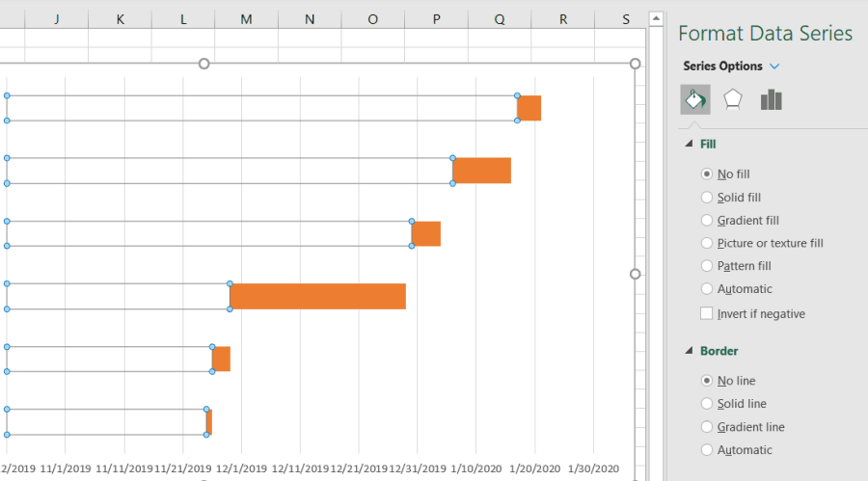Screen dimensions: 868x481
Task: Choose the Solid fill option
Action: pyautogui.click(x=707, y=198)
